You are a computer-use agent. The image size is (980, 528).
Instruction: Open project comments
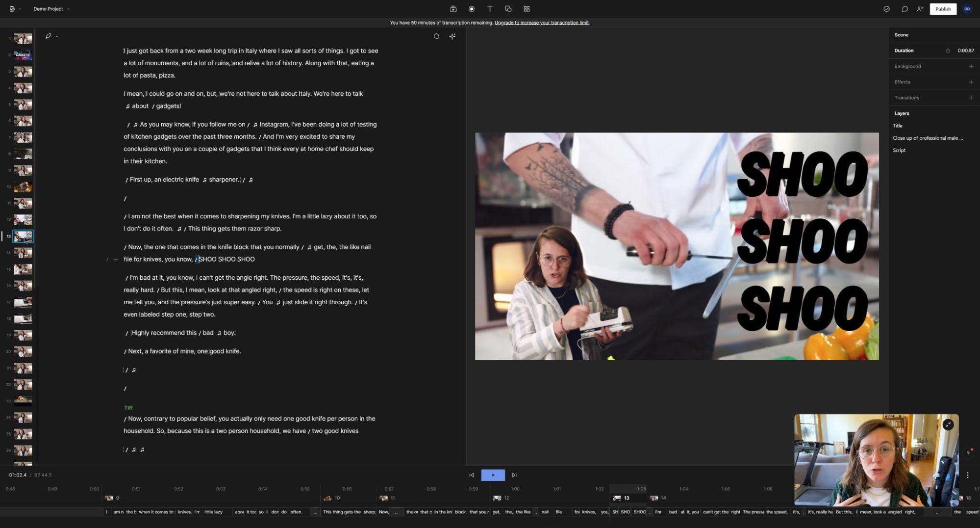click(905, 9)
